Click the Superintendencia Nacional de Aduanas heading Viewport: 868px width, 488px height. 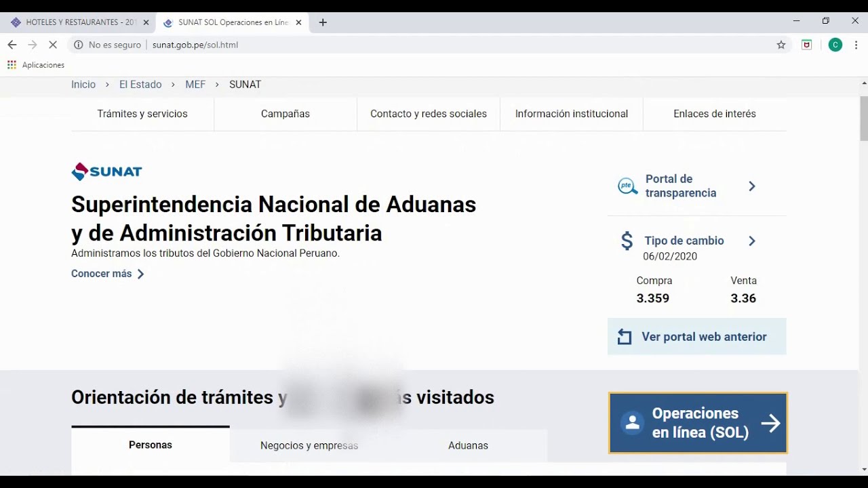274,218
